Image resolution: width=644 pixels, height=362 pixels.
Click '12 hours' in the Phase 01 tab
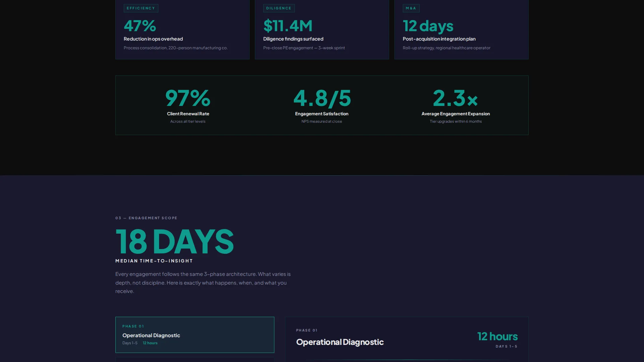(x=150, y=343)
